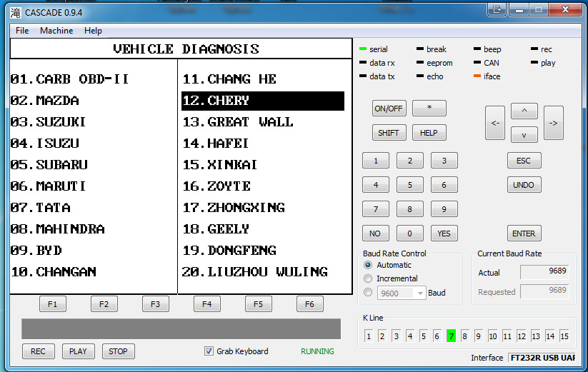Image resolution: width=588 pixels, height=372 pixels.
Task: Select the fixed 9600 Baud radio option
Action: [368, 292]
